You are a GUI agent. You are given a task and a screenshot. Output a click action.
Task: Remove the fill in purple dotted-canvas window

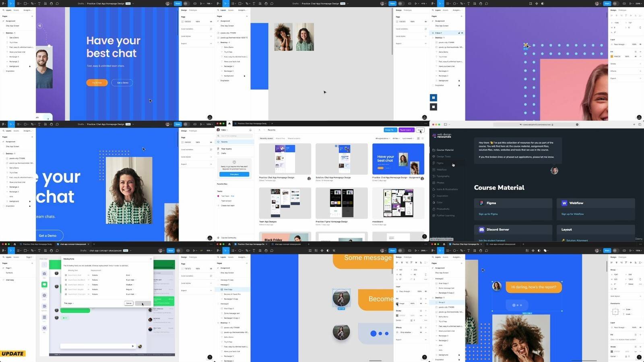pos(640,56)
